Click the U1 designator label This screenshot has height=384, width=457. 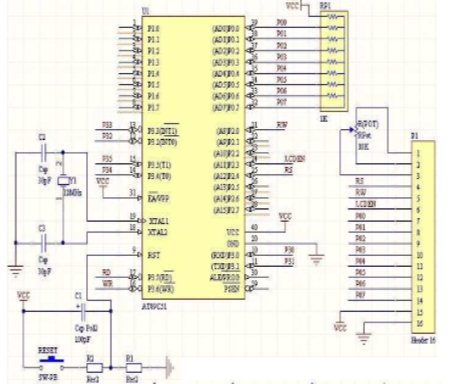(x=145, y=11)
